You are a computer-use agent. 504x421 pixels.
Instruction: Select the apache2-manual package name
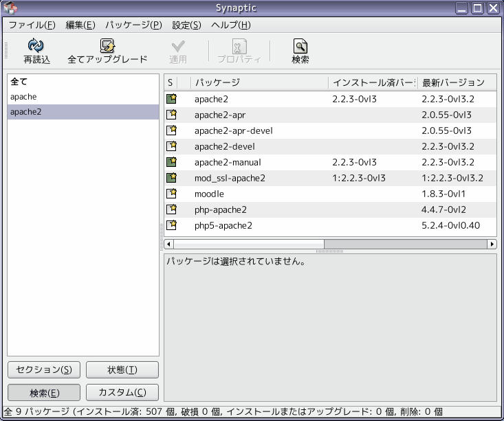[228, 162]
